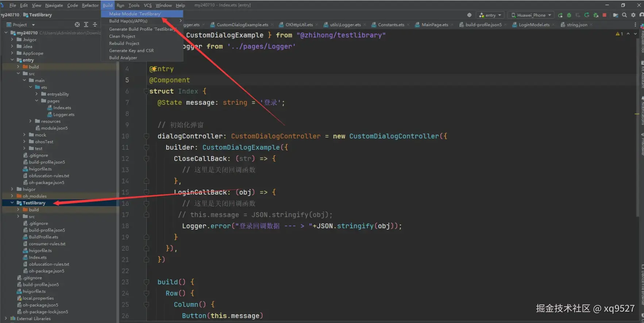Open the Huawei_Phone device dropdown
Viewport: 644px width, 323px height.
tap(531, 15)
